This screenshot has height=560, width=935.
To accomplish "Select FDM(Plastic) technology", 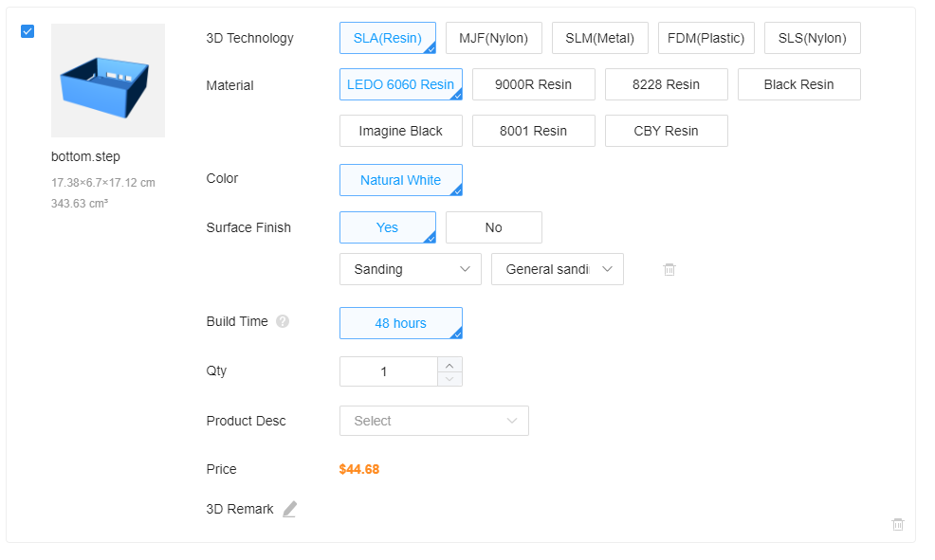I will click(x=706, y=38).
